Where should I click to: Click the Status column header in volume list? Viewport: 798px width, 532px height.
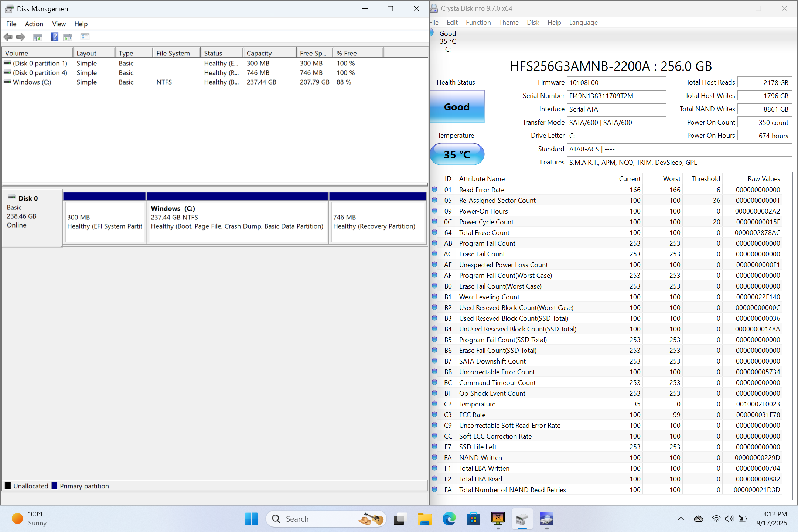tap(222, 53)
